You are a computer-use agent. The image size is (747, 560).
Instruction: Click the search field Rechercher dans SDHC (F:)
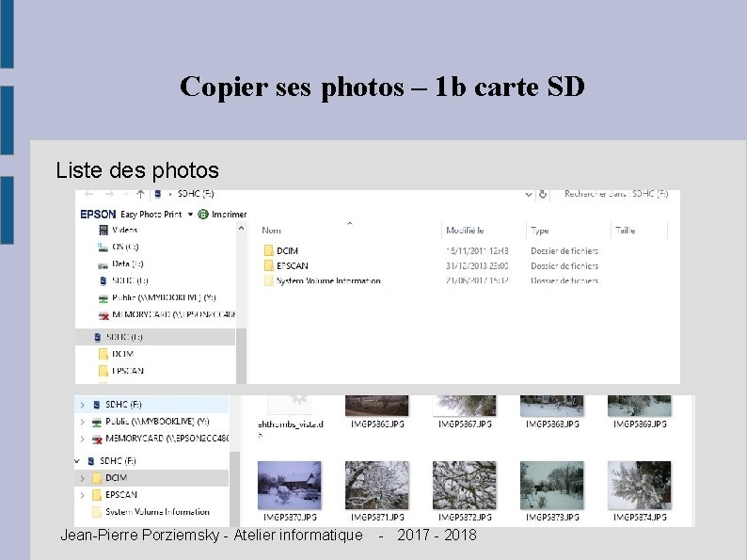(x=616, y=194)
